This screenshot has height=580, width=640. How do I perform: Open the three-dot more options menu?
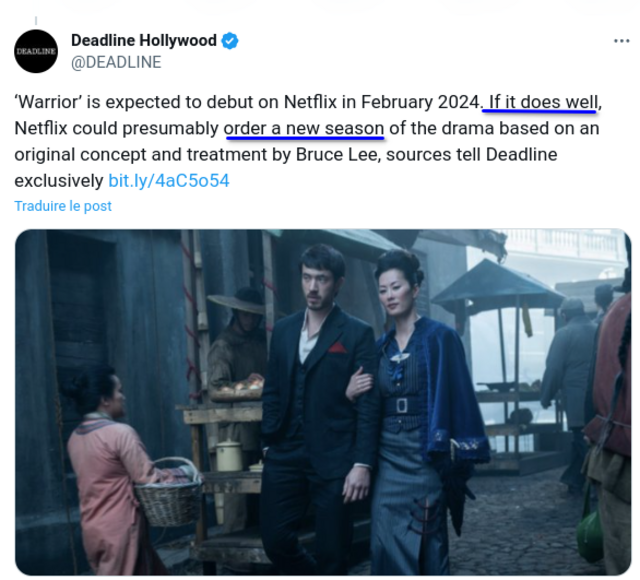(622, 41)
